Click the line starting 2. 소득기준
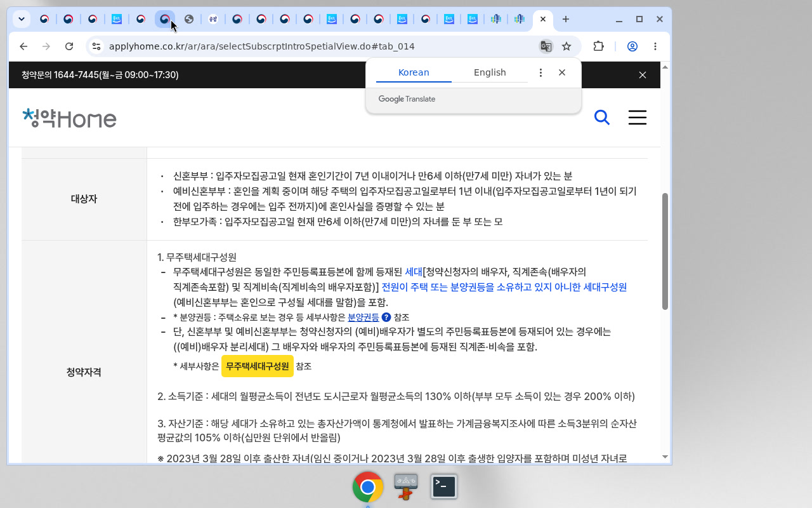Viewport: 812px width, 508px height. [396, 397]
